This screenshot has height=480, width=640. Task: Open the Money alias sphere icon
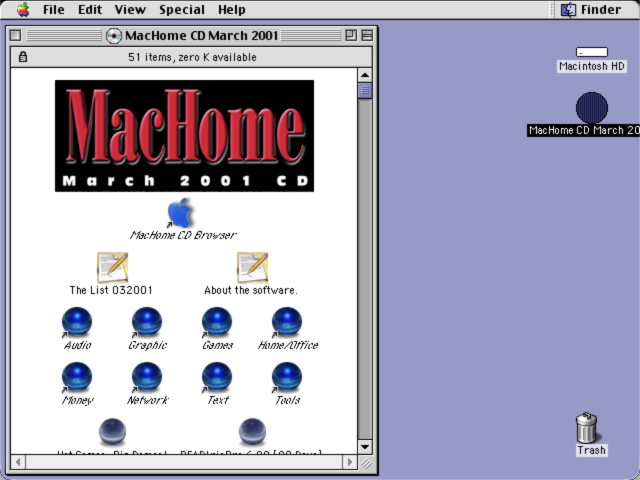77,378
